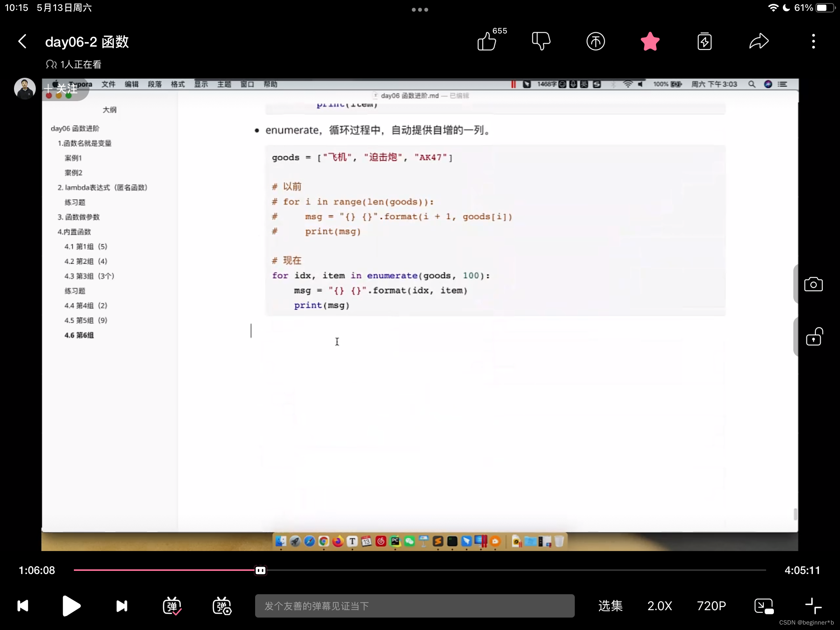
Task: Select outline item 3. 函数做参数
Action: 79,217
